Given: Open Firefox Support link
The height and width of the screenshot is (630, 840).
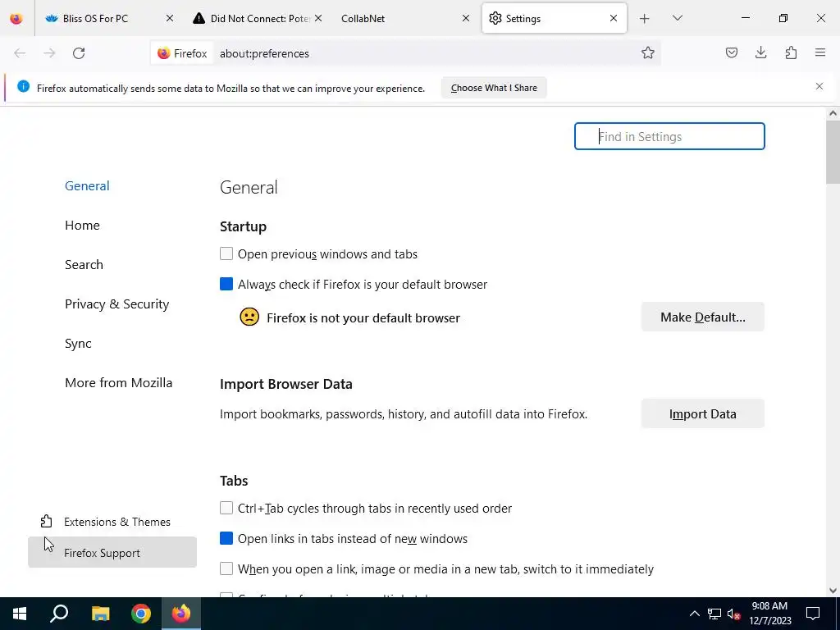Looking at the screenshot, I should click(x=112, y=552).
